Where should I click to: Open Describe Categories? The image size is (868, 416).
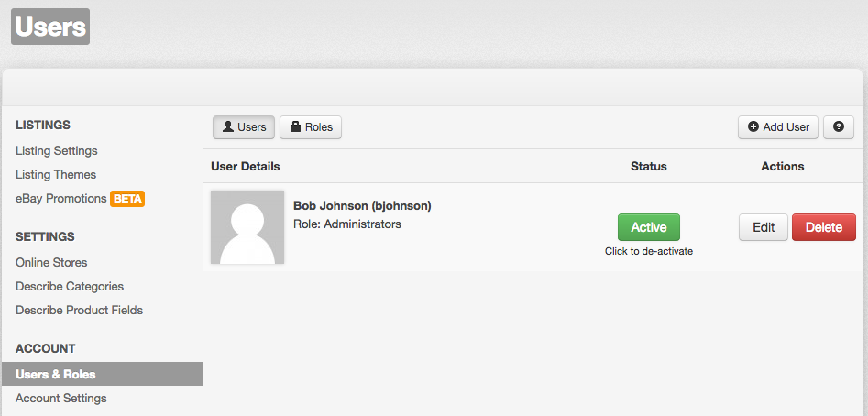pyautogui.click(x=70, y=286)
